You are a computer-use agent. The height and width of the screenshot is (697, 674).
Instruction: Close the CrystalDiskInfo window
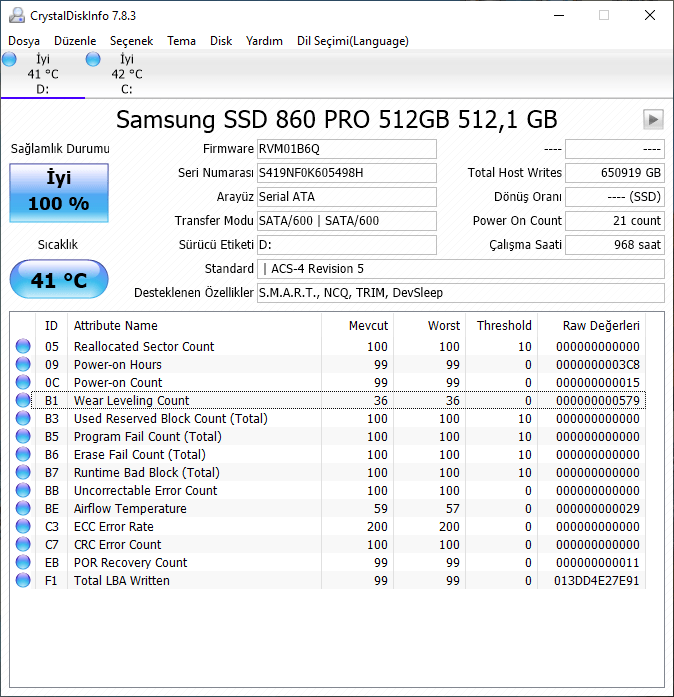pyautogui.click(x=650, y=16)
